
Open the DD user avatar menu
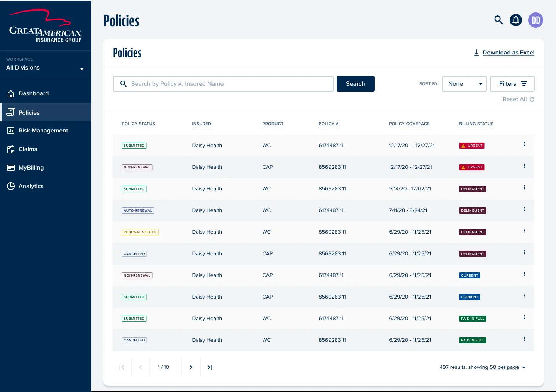[x=536, y=20]
